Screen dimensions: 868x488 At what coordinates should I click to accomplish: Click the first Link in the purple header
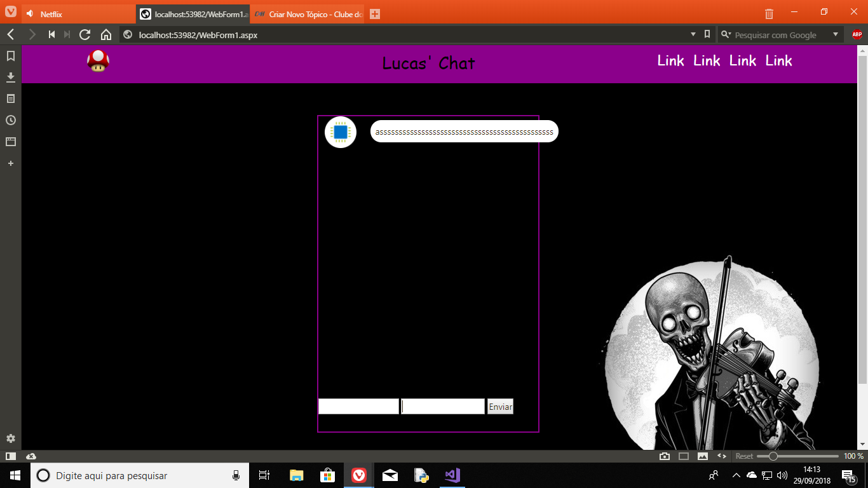pos(670,61)
